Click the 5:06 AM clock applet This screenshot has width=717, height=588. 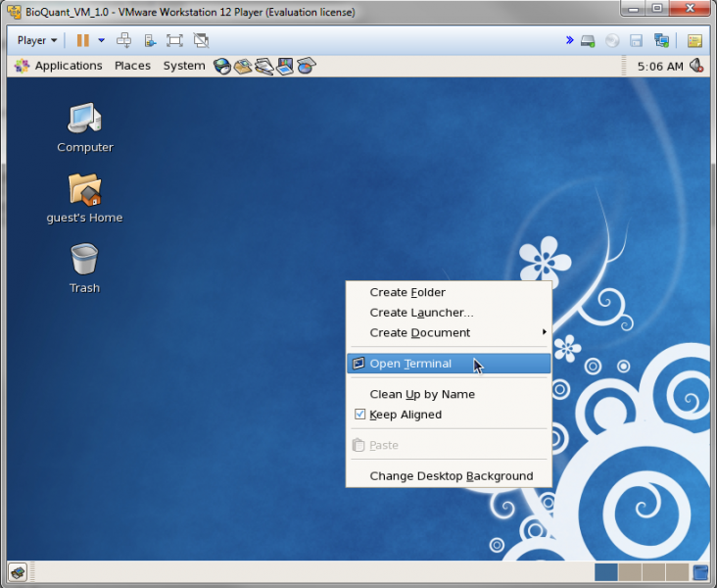[660, 67]
